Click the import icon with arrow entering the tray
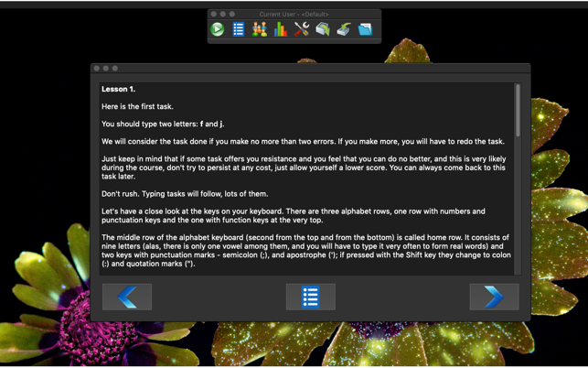The width and height of the screenshot is (588, 368). point(344,29)
